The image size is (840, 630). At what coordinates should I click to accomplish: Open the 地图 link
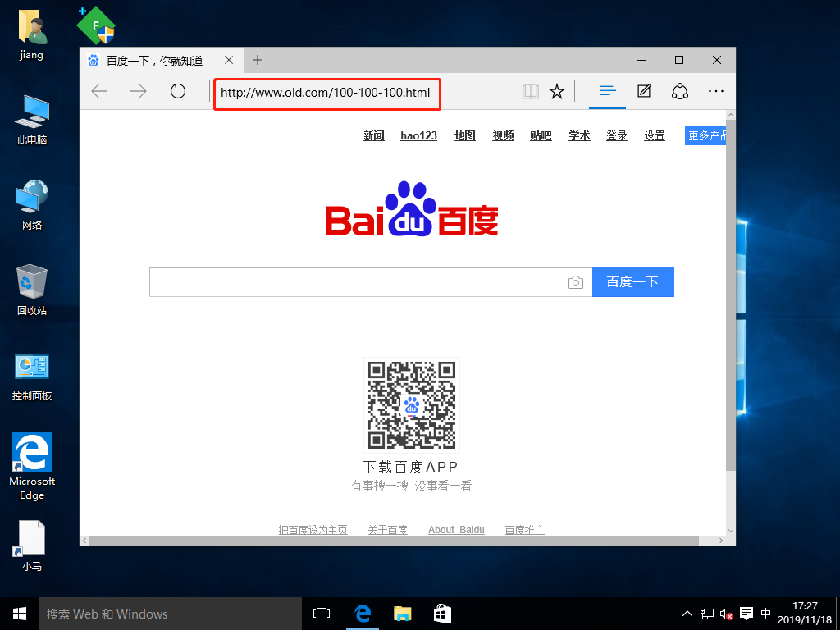point(464,136)
